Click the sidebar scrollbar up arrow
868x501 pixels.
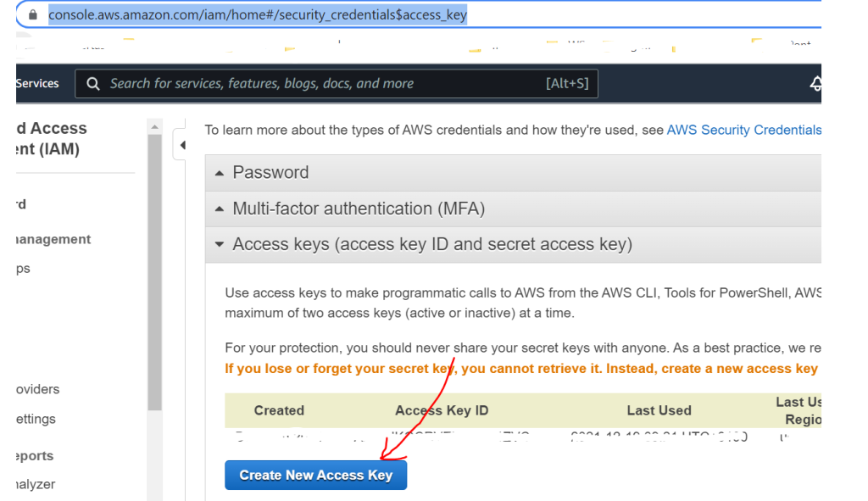click(154, 126)
